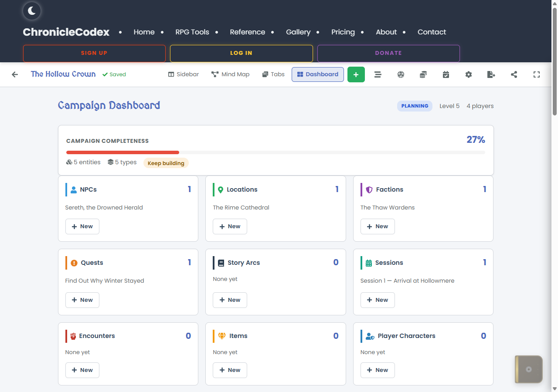Visit the Pricing page

343,32
